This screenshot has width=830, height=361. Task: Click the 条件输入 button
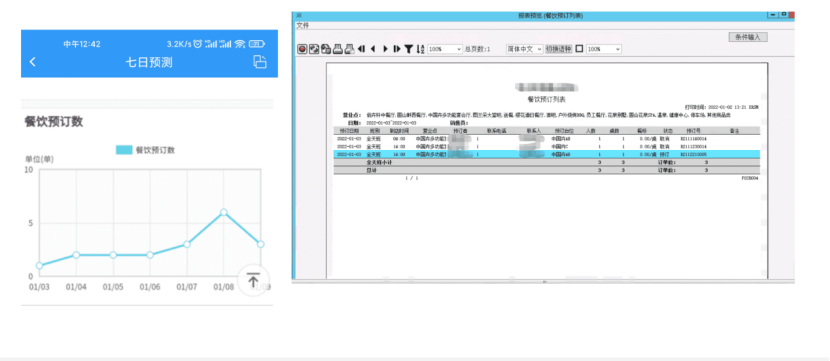point(748,37)
